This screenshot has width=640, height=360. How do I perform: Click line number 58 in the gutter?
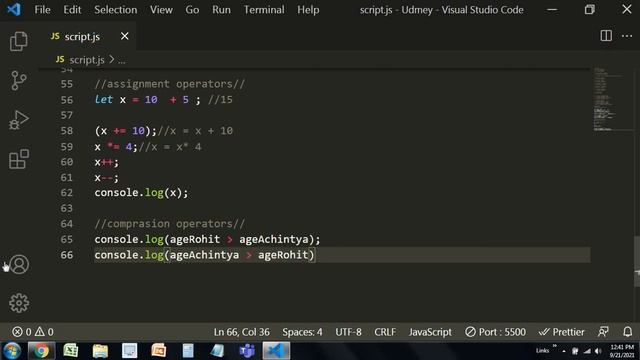point(67,131)
